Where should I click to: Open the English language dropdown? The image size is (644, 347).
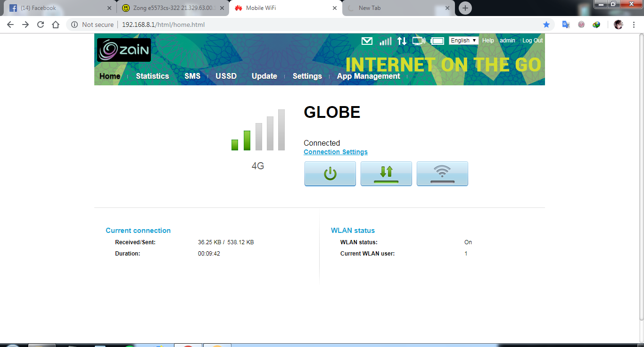coord(463,41)
